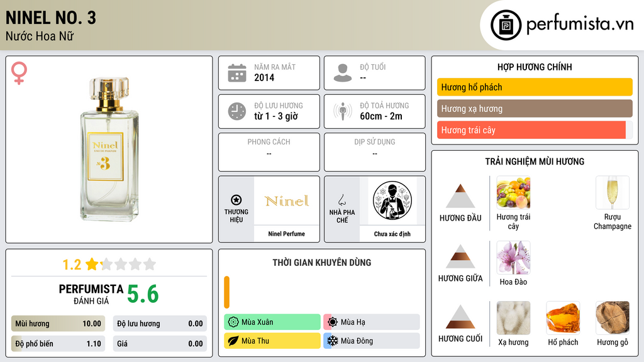Click the Hương giữa pyramid icon

[x=460, y=256]
